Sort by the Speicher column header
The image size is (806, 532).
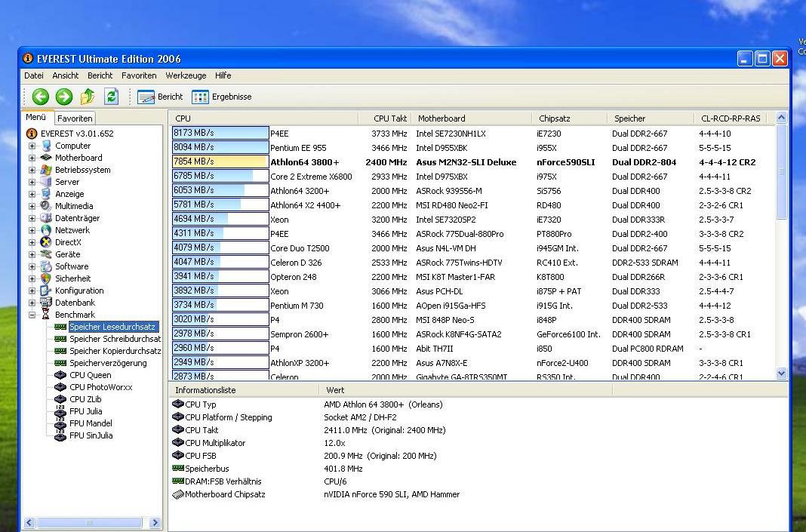651,118
